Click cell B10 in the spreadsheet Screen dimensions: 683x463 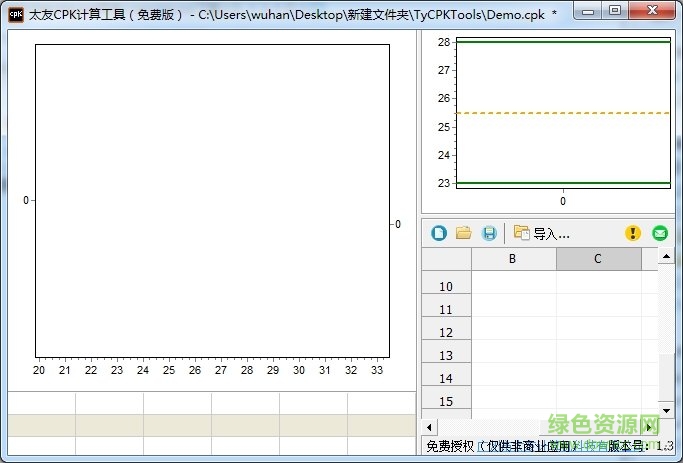[514, 283]
